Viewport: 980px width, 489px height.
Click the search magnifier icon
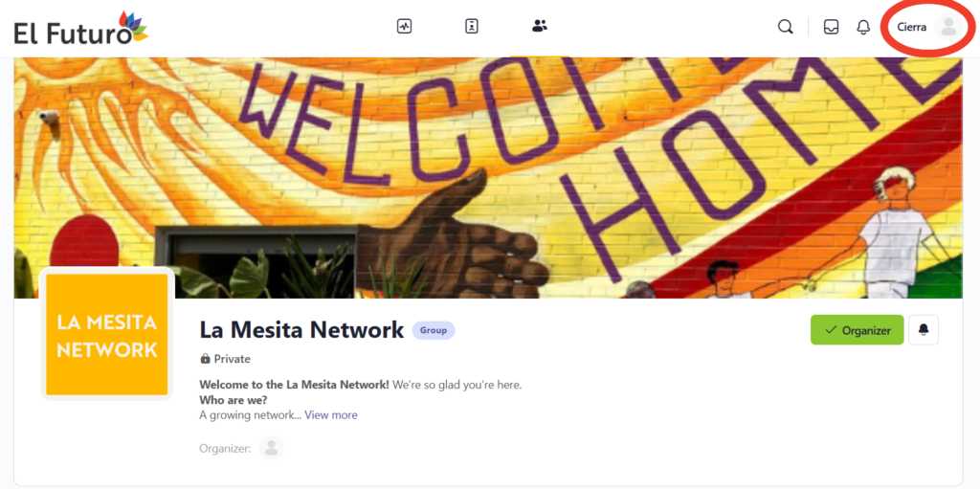(785, 27)
